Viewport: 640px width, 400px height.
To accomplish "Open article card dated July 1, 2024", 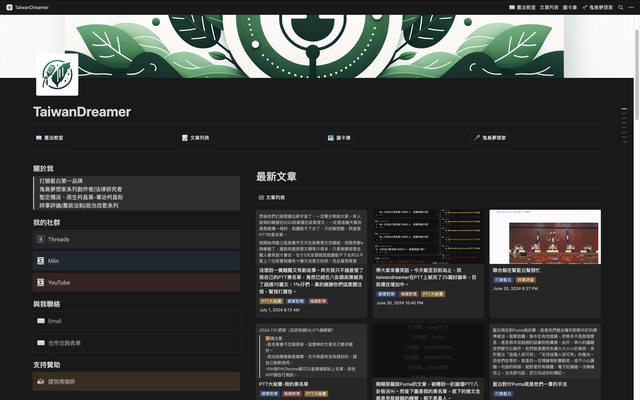I will coord(312,260).
